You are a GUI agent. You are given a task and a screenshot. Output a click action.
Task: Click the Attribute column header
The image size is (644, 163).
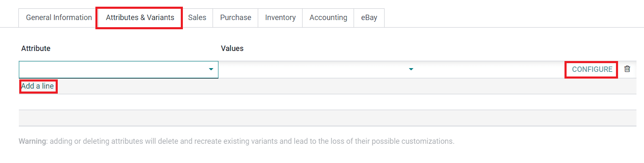coord(36,48)
